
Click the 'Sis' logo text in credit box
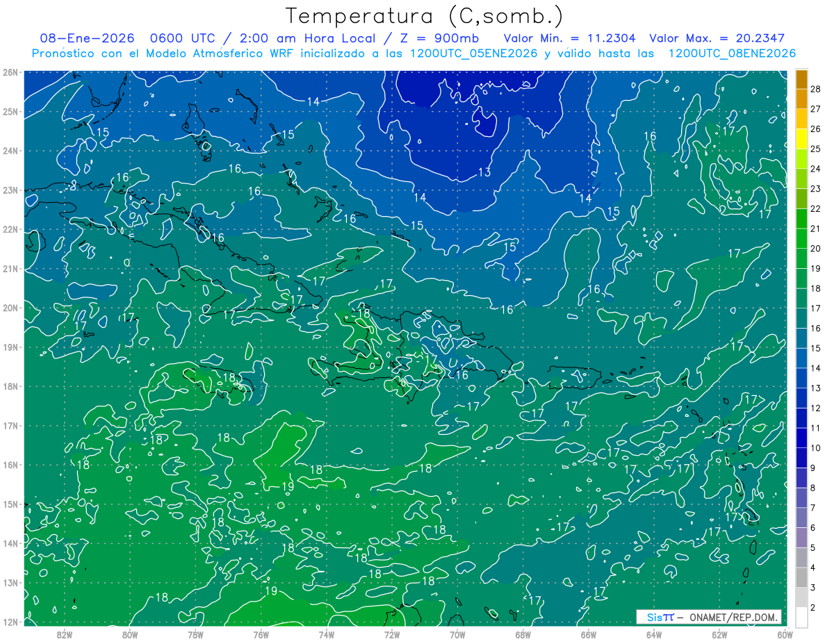coord(655,617)
